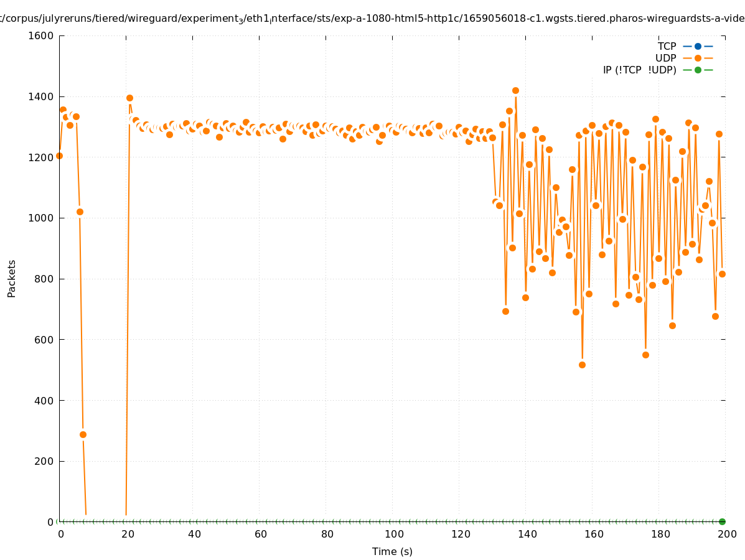
Task: Click the TCP blue legend marker
Action: [x=698, y=46]
